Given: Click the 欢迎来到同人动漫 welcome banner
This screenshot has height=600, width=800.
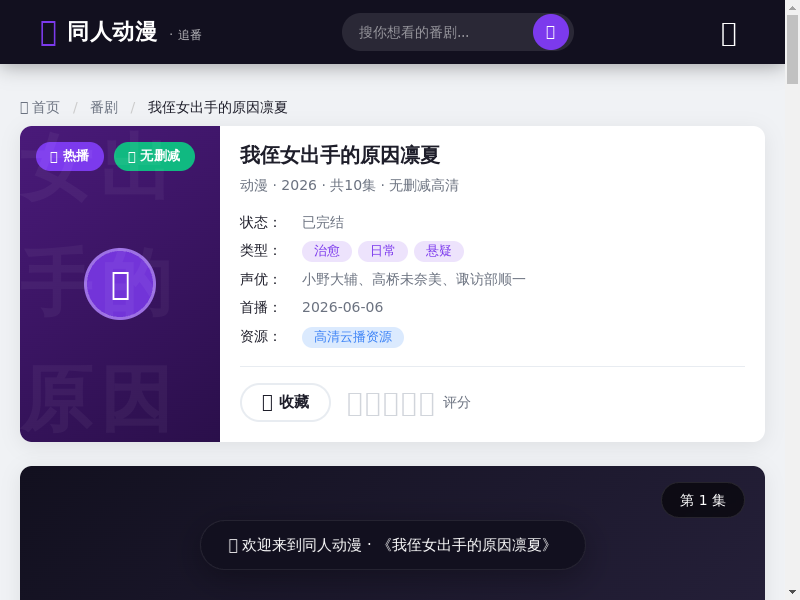Looking at the screenshot, I should 392,545.
